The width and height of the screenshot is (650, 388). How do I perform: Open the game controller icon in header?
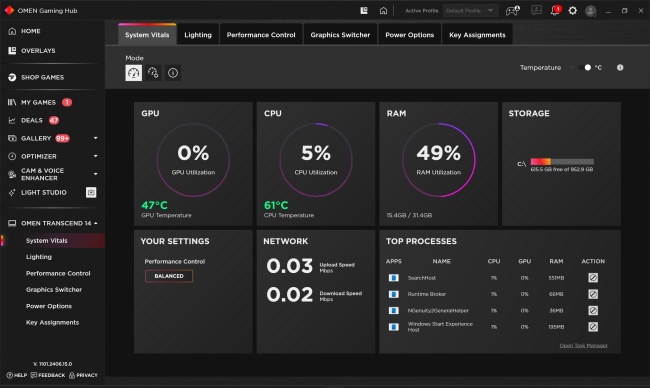[x=513, y=11]
